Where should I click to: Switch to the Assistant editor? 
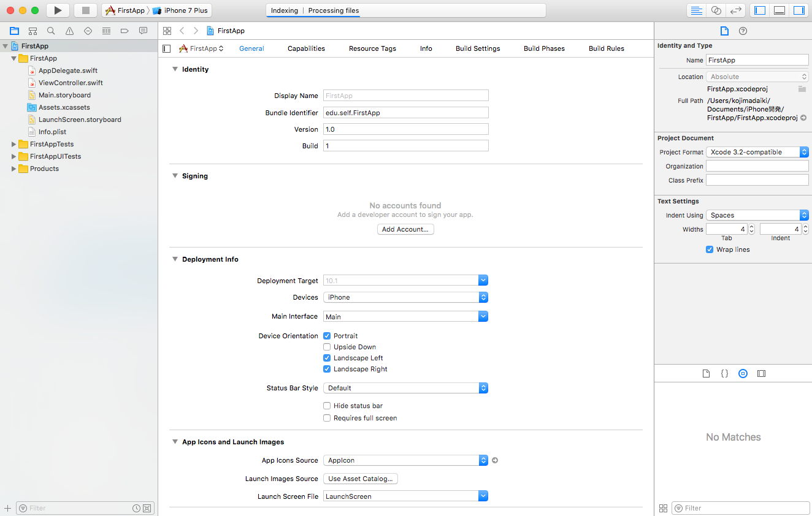(716, 10)
